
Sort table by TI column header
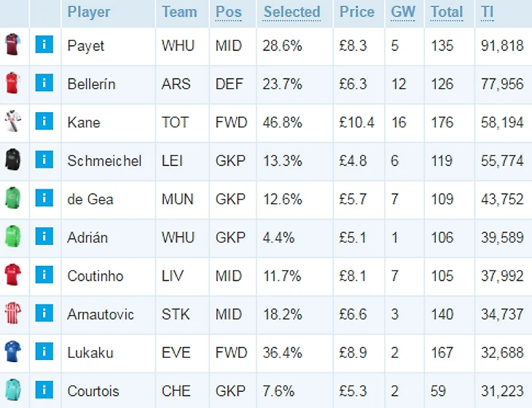pyautogui.click(x=488, y=12)
